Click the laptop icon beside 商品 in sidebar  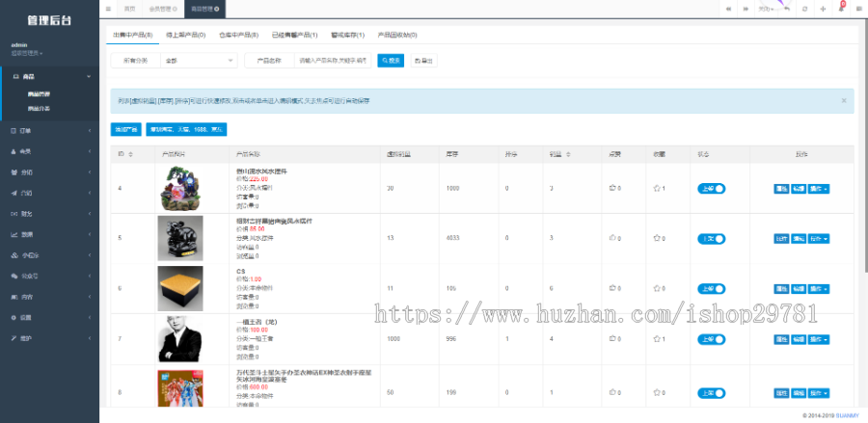[14, 76]
